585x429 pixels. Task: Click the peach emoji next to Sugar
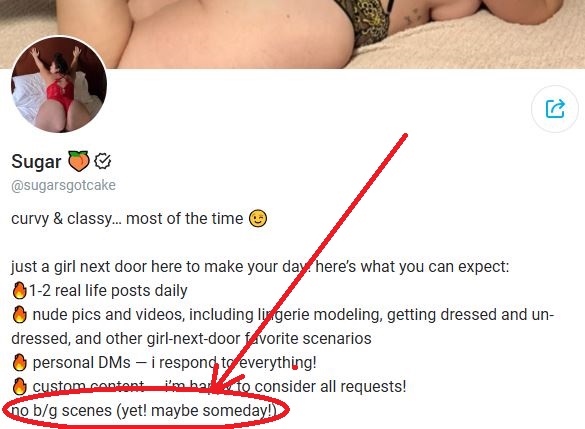(78, 161)
